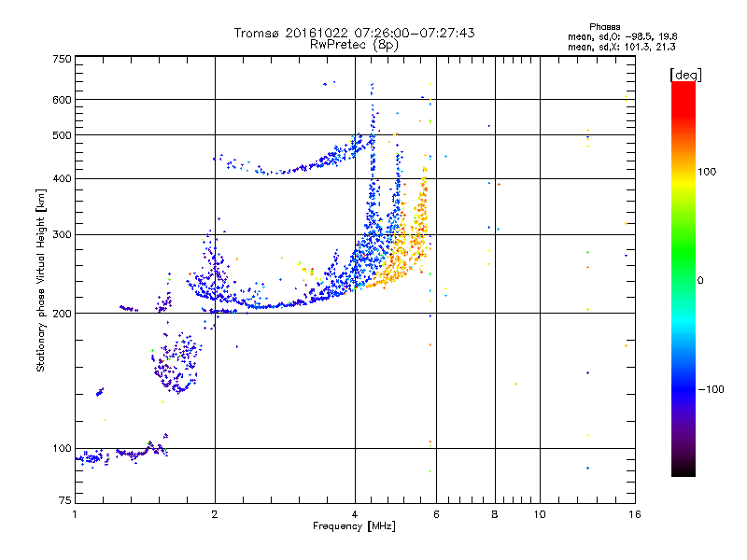747x560 pixels.
Task: Click the 'Phases' header label
Action: click(x=604, y=27)
